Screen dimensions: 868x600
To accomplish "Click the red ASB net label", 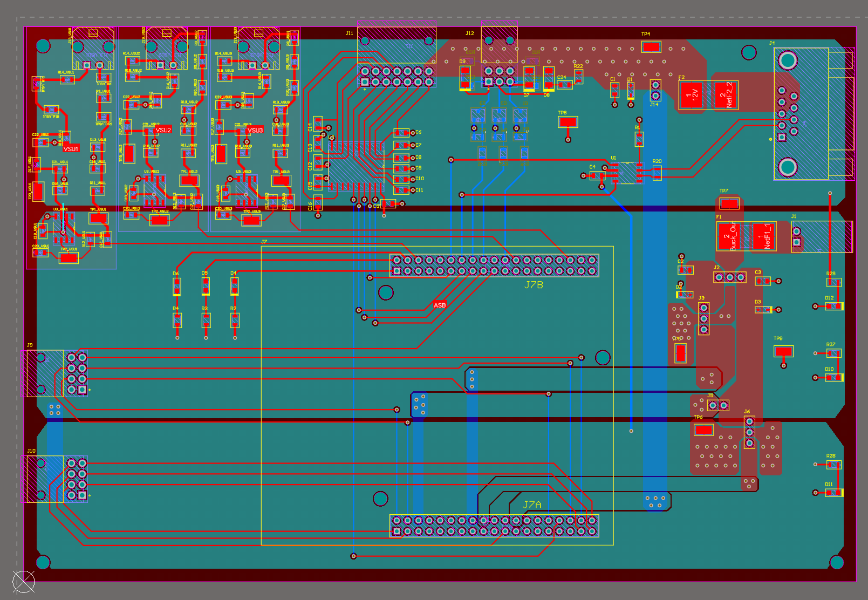I will 440,305.
